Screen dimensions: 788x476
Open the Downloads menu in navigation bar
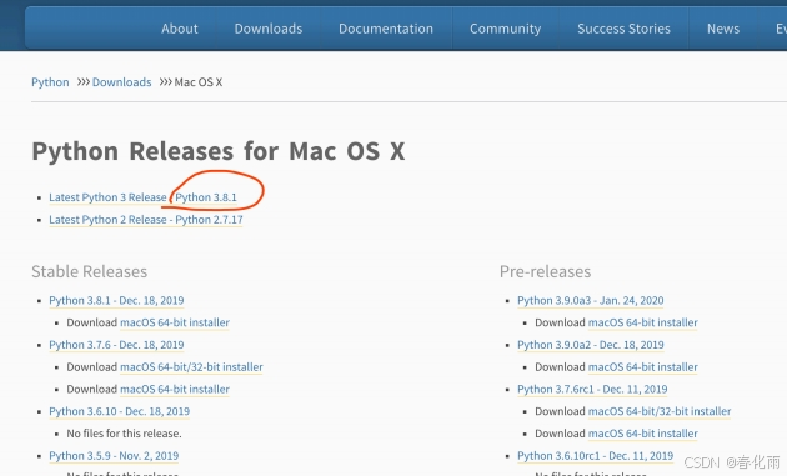pos(268,29)
